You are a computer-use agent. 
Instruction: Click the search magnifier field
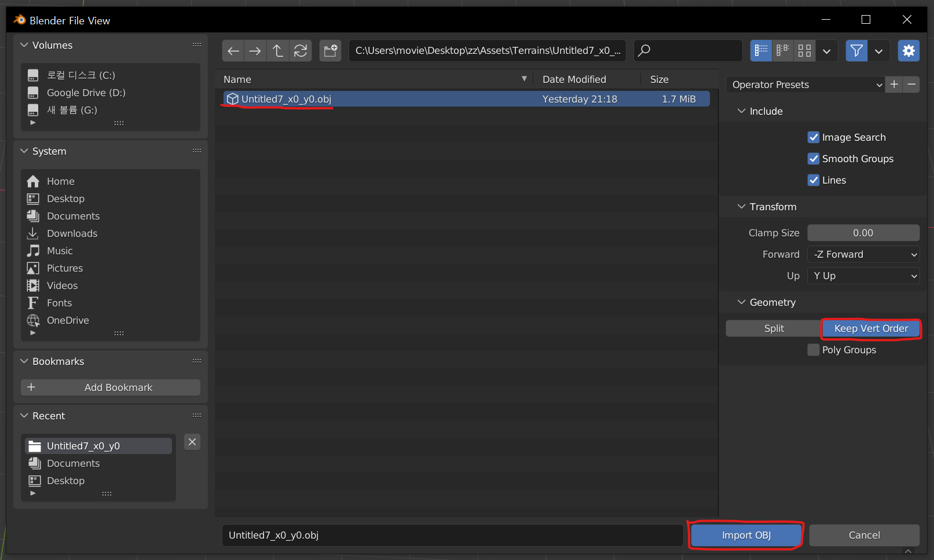(x=688, y=51)
